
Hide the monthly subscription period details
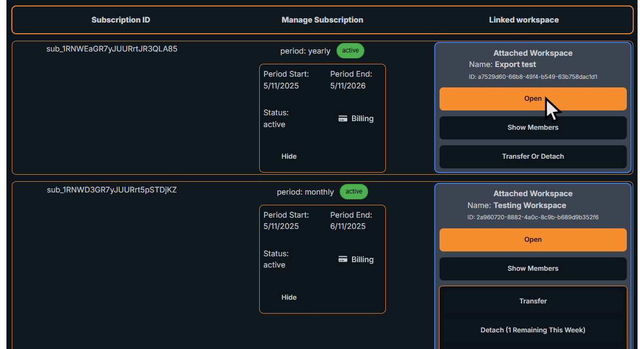click(x=289, y=297)
